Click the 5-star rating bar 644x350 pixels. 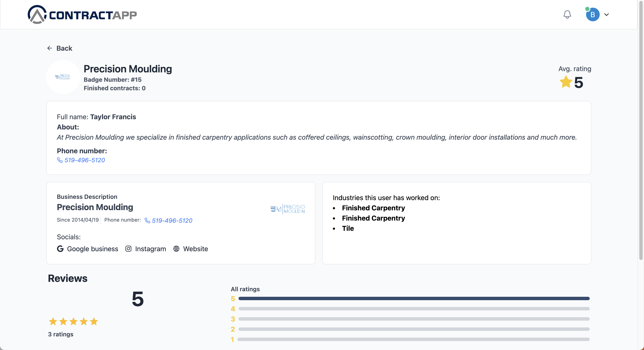pos(414,298)
